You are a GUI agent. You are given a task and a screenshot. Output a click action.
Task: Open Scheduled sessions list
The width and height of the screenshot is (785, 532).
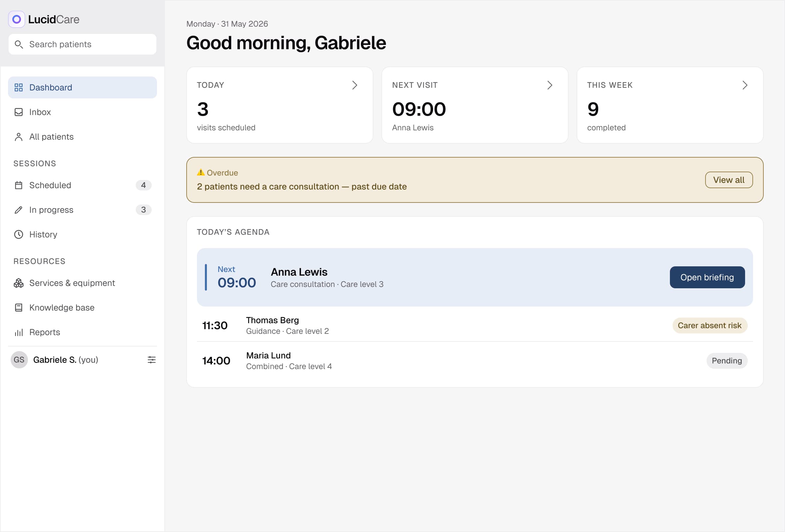(x=82, y=185)
